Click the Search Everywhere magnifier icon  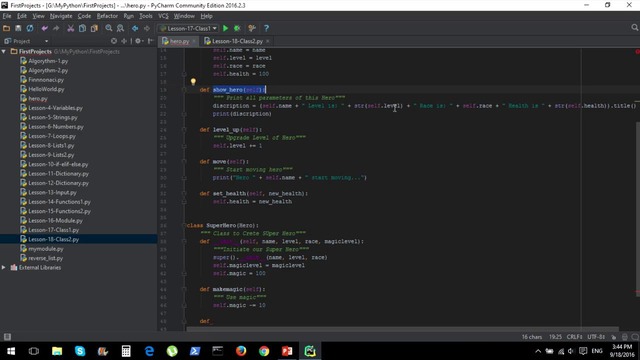point(634,27)
